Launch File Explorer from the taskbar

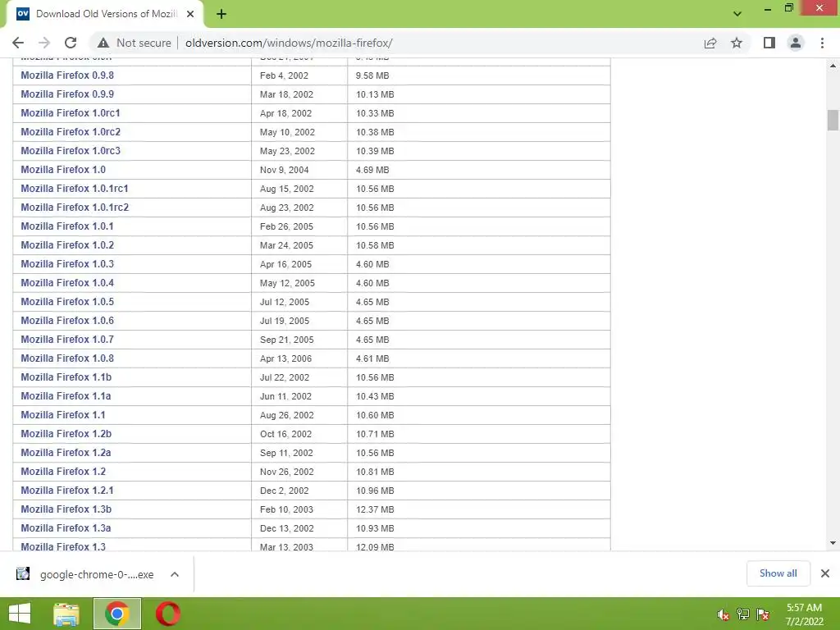click(66, 614)
